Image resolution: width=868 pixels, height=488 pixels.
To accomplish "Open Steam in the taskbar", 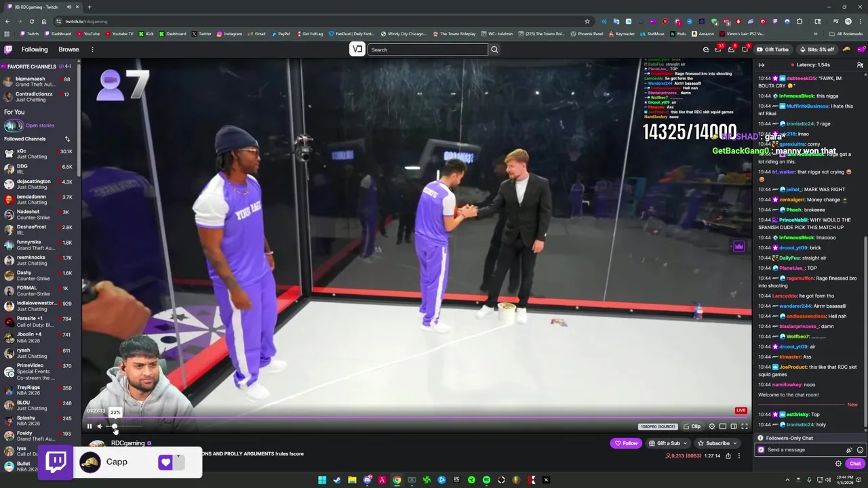I will pos(337,480).
